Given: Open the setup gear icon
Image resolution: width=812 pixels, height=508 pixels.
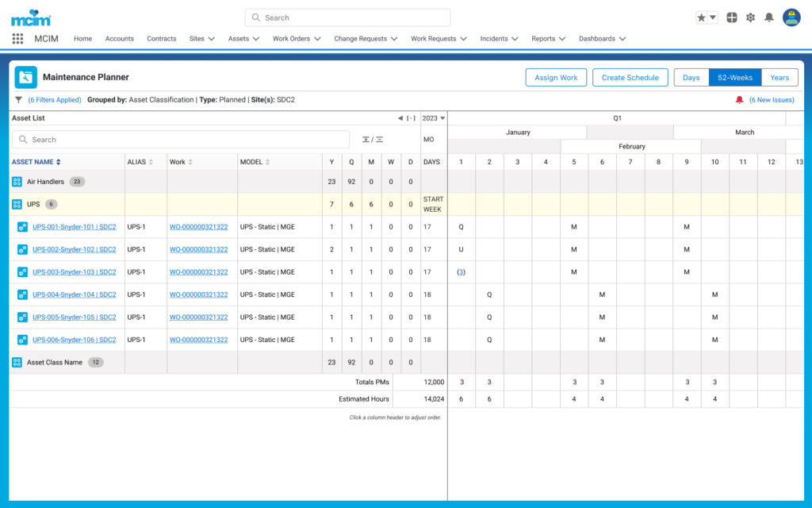Looking at the screenshot, I should 750,17.
